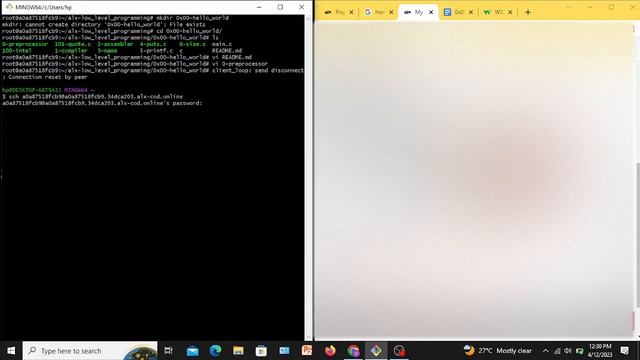Click '0-preprocessor' in the ls output
640x360 pixels.
tap(24, 44)
